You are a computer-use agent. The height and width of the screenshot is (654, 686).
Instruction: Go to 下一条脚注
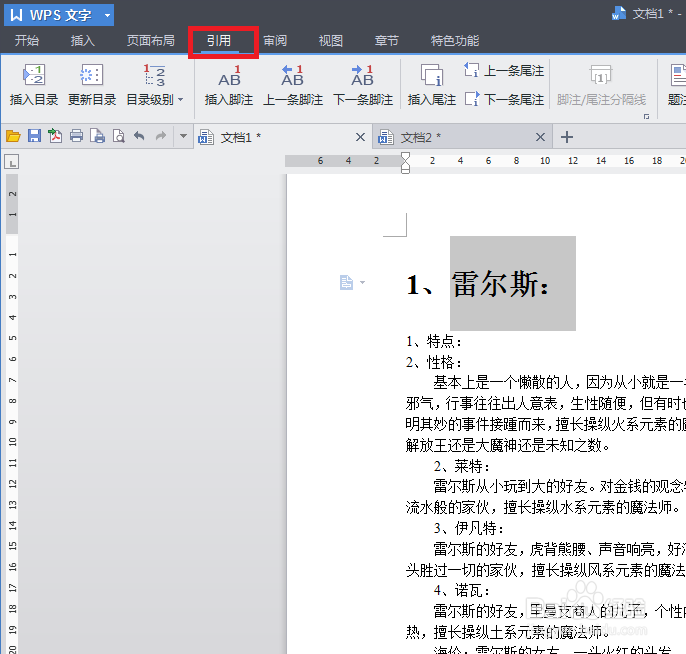[x=363, y=85]
